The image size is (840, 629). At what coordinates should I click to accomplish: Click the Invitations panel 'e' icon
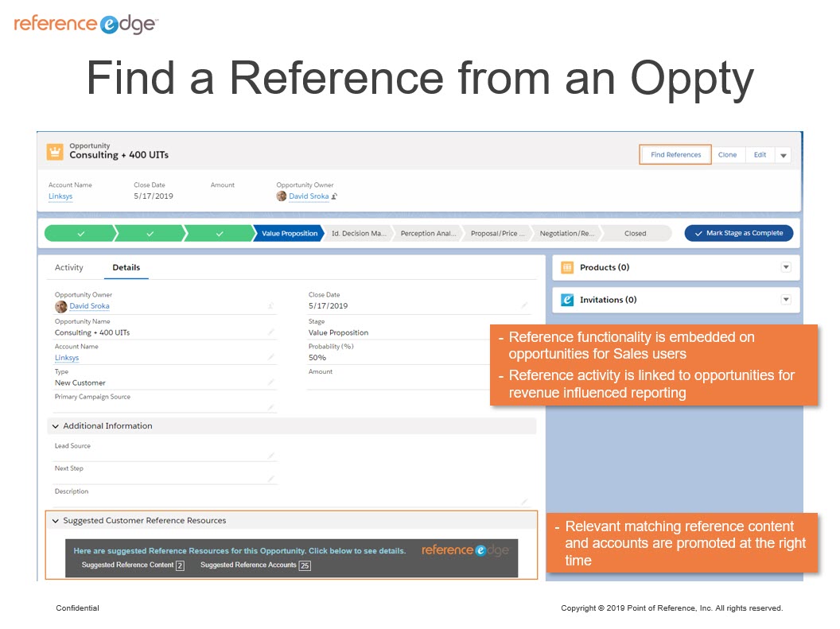(x=567, y=300)
